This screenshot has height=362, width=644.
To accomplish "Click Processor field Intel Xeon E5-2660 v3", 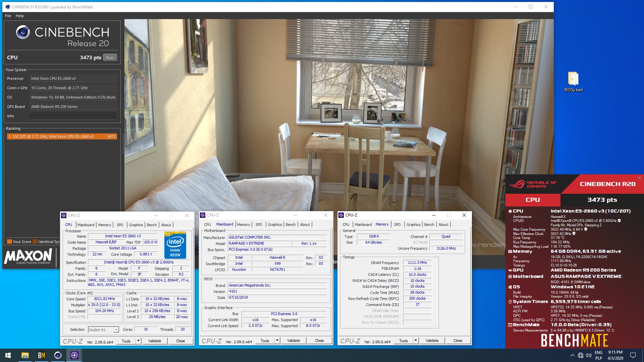I will coord(73,78).
